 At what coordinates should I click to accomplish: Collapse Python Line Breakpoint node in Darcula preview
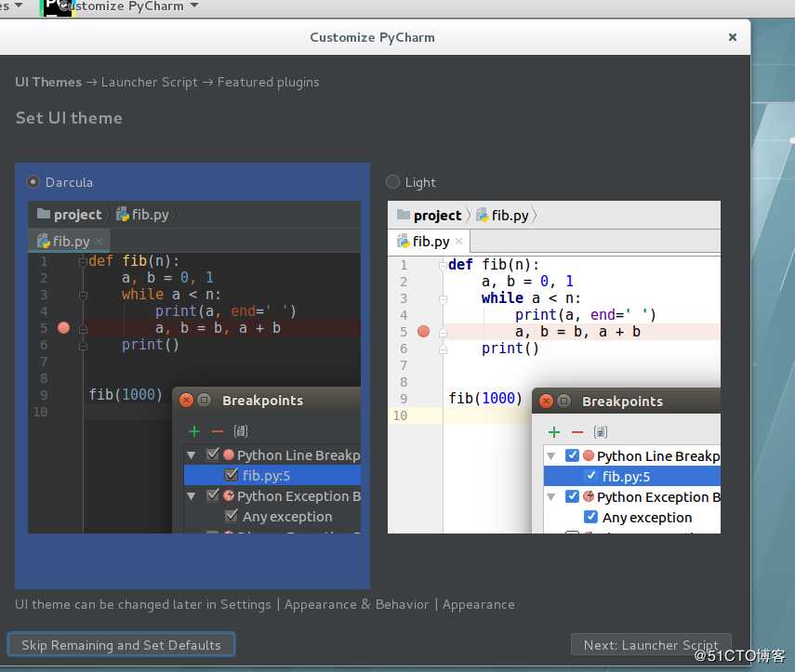[192, 455]
